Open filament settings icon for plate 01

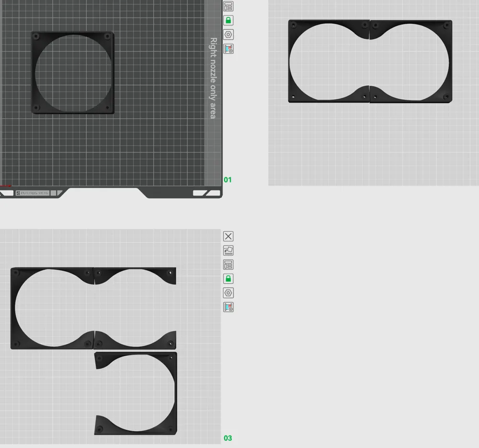pyautogui.click(x=228, y=49)
